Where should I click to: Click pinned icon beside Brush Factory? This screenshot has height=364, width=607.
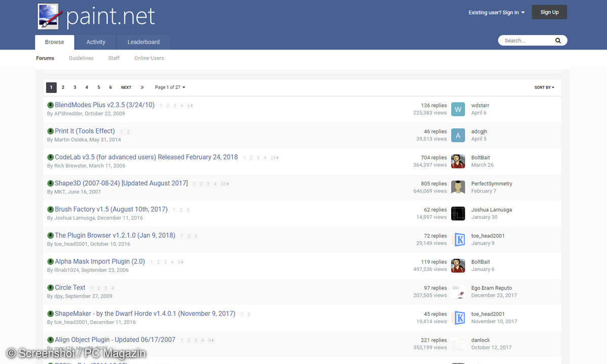click(x=51, y=209)
